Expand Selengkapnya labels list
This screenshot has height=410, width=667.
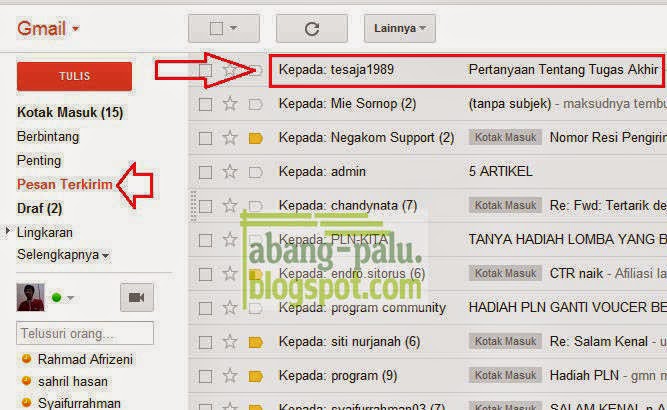pos(63,255)
